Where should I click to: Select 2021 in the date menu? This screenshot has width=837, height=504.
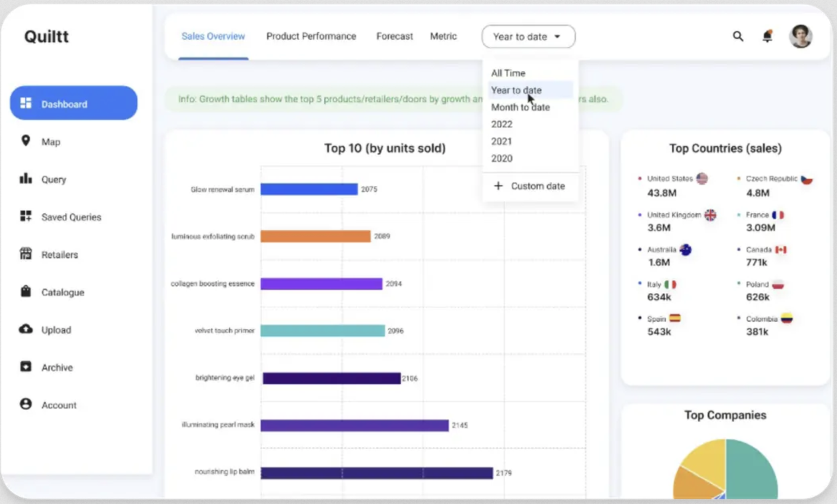tap(501, 141)
